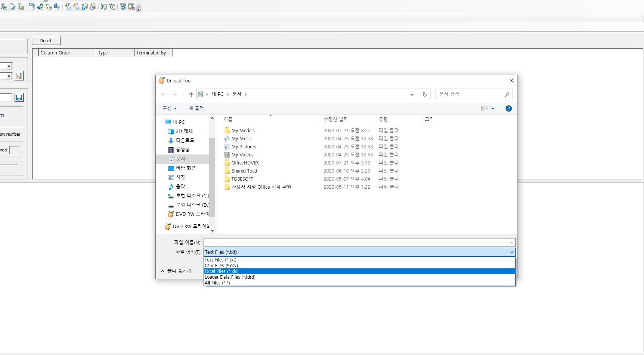The height and width of the screenshot is (355, 644).
Task: Click the padlock lock monitor icon
Action: 57,7
